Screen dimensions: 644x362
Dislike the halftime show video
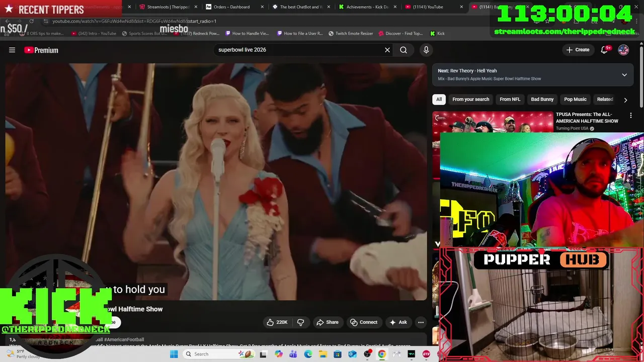click(301, 322)
